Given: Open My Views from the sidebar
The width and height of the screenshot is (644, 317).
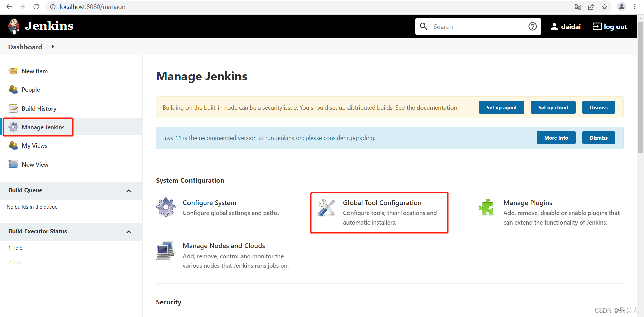Looking at the screenshot, I should tap(35, 145).
